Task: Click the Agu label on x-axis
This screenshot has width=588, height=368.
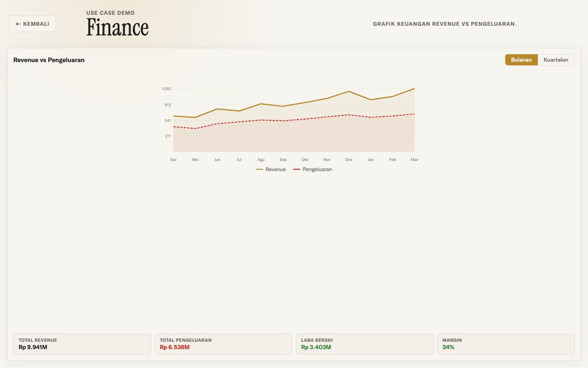Action: (x=261, y=160)
